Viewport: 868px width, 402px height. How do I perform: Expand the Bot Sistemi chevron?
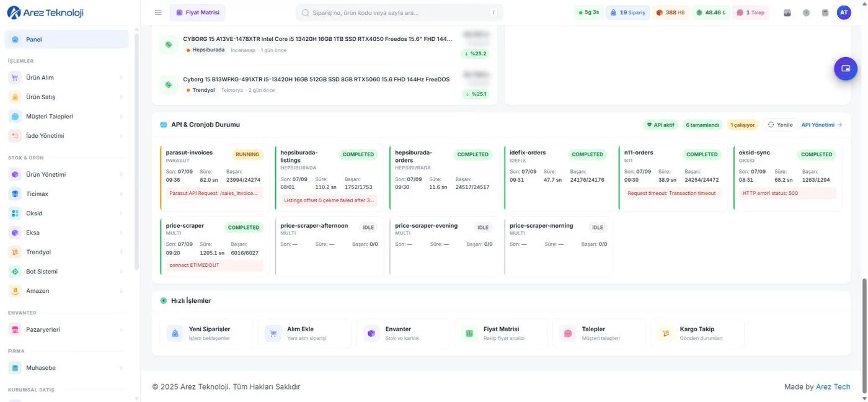121,272
